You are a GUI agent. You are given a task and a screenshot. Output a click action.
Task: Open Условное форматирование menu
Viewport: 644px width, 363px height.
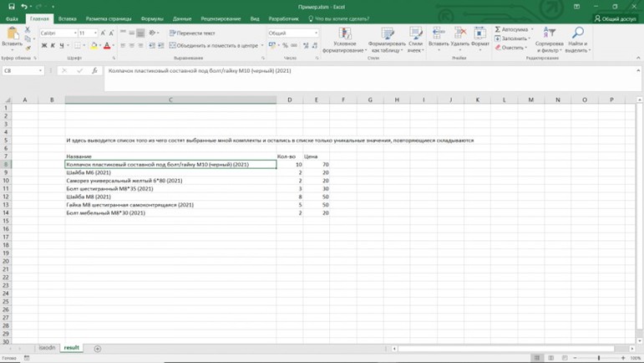point(345,40)
